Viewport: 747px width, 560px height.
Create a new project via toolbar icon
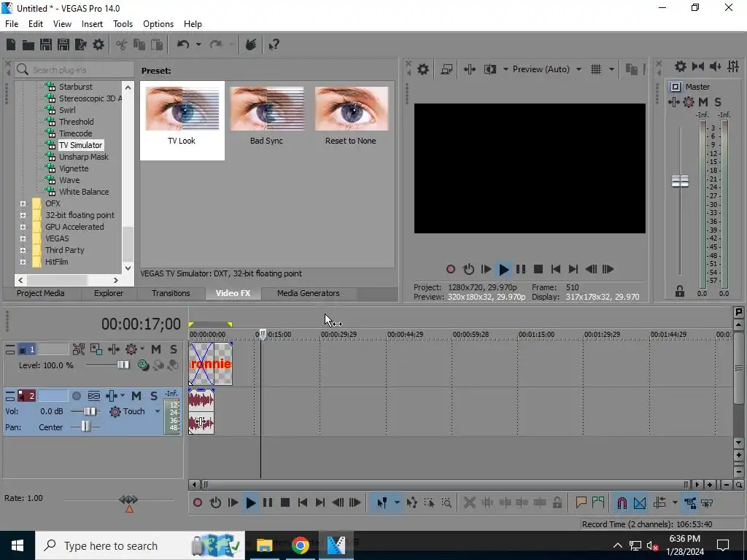11,44
